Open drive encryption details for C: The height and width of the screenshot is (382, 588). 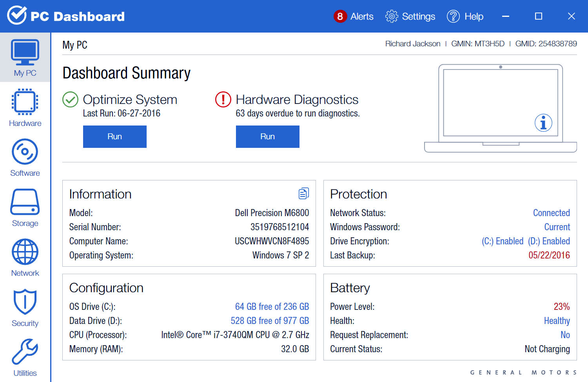pos(503,241)
